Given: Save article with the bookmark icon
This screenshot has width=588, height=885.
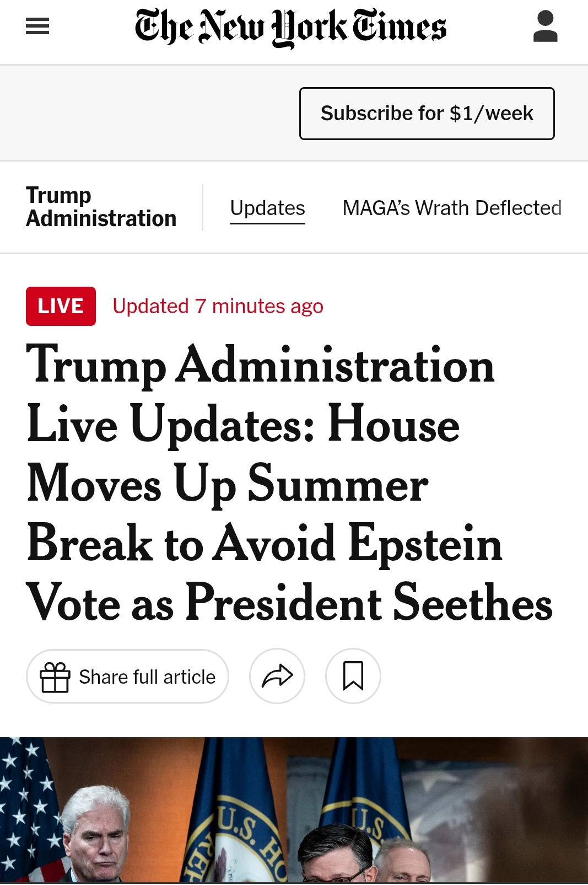Looking at the screenshot, I should click(x=353, y=676).
